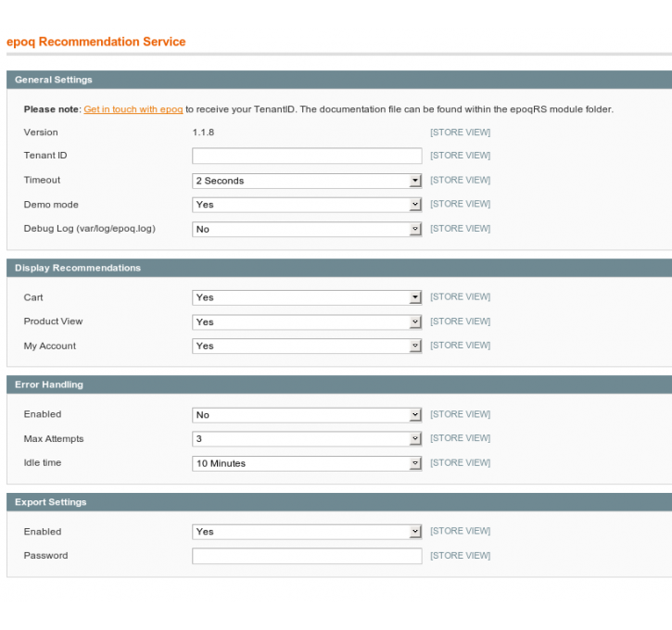Click the Tenant ID label
This screenshot has height=630, width=672.
pos(45,156)
